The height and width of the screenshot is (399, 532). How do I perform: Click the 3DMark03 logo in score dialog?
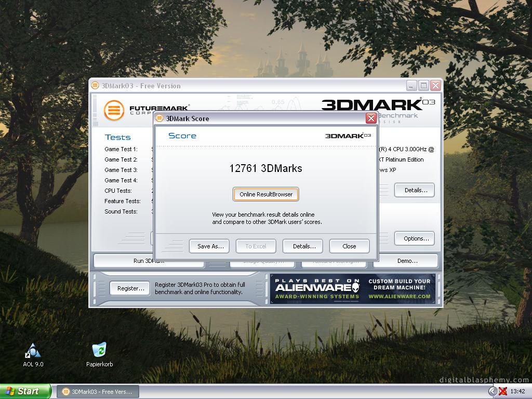point(348,136)
